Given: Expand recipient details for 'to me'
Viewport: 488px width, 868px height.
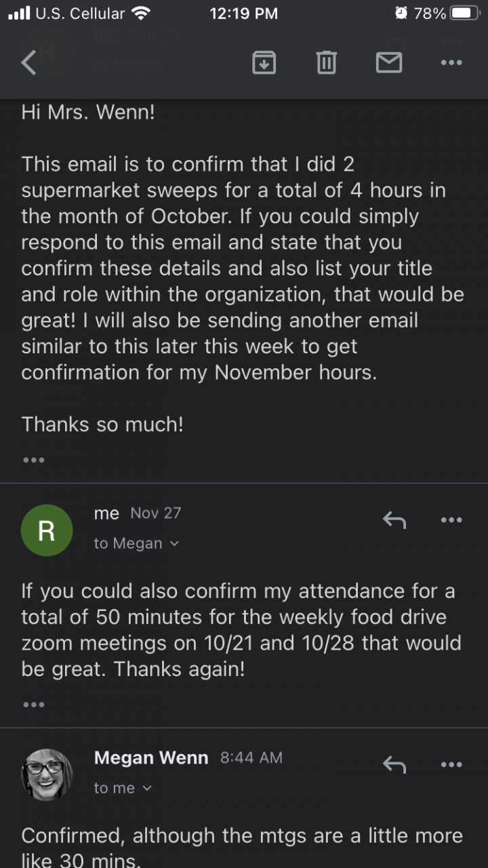Looking at the screenshot, I should pos(123,788).
